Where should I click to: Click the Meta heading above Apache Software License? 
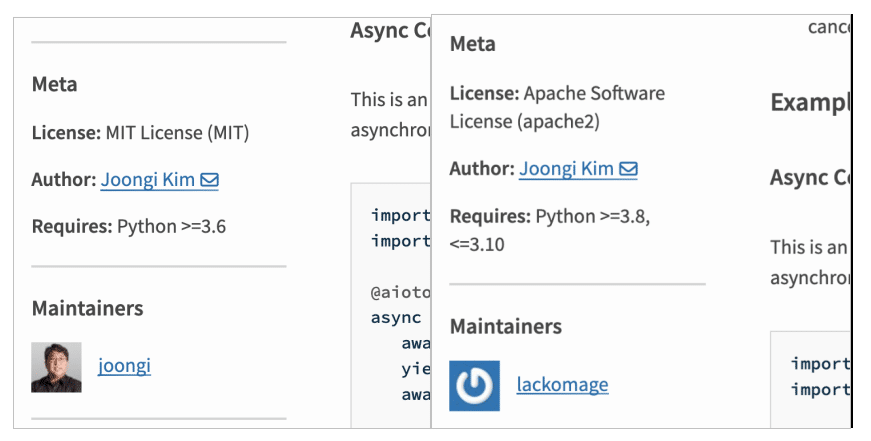(x=472, y=44)
